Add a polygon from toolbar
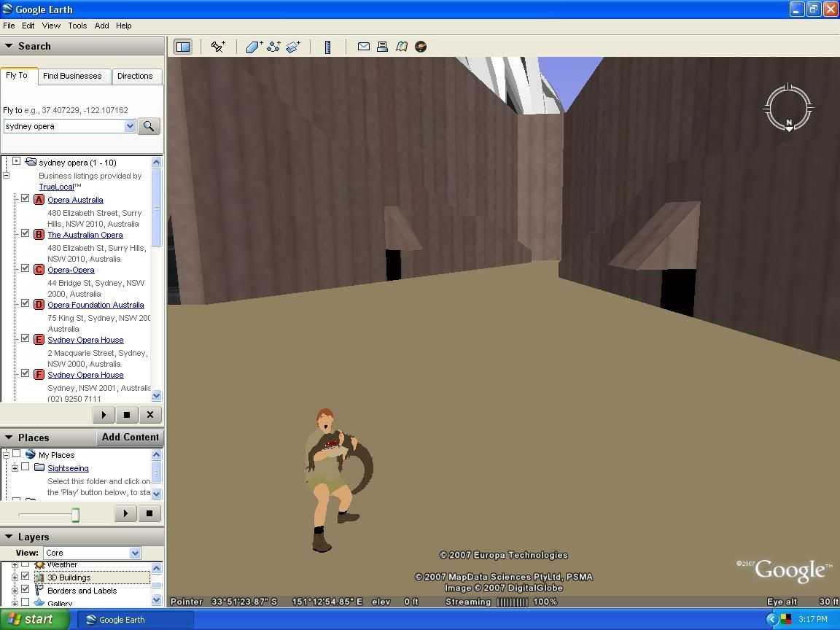Screen dimensions: 840x630 [254, 47]
